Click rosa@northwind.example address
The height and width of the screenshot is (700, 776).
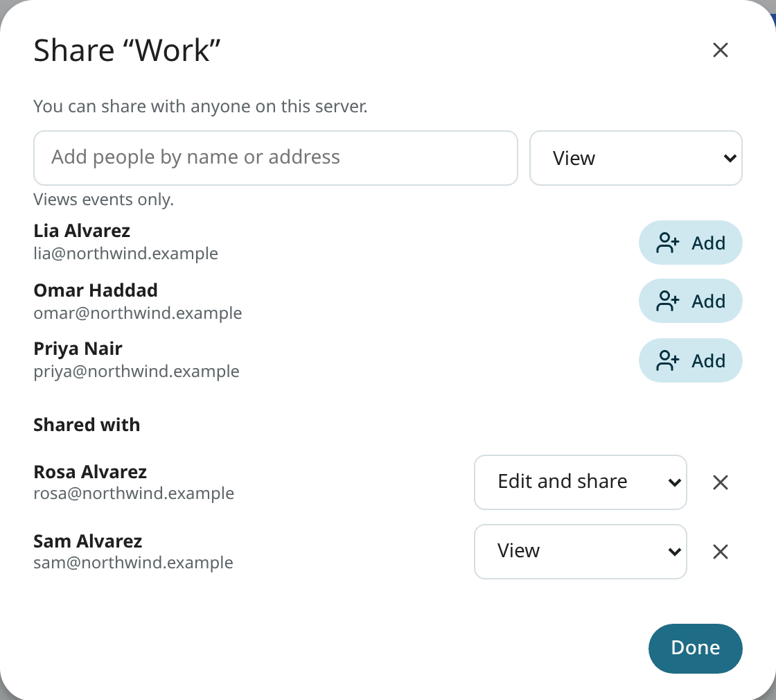[x=134, y=493]
